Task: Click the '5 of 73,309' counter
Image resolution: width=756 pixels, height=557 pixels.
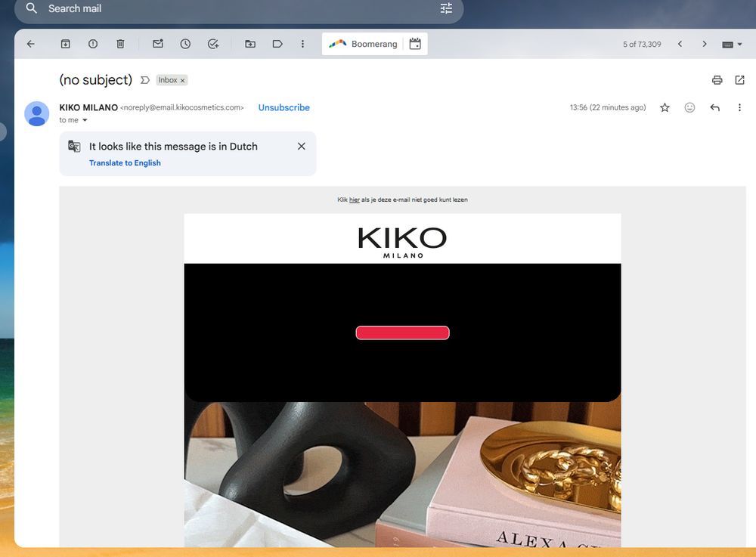Action: [x=642, y=45]
